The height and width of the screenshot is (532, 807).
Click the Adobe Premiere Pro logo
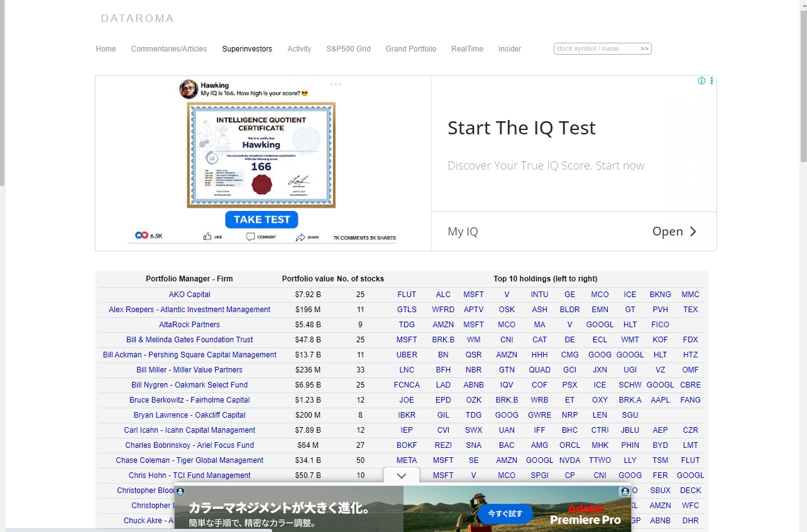(x=585, y=514)
